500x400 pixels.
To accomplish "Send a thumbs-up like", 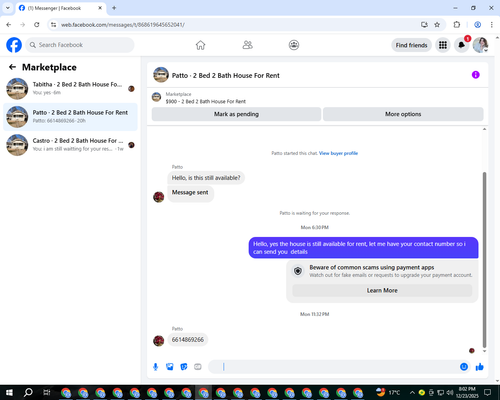I will [x=480, y=367].
